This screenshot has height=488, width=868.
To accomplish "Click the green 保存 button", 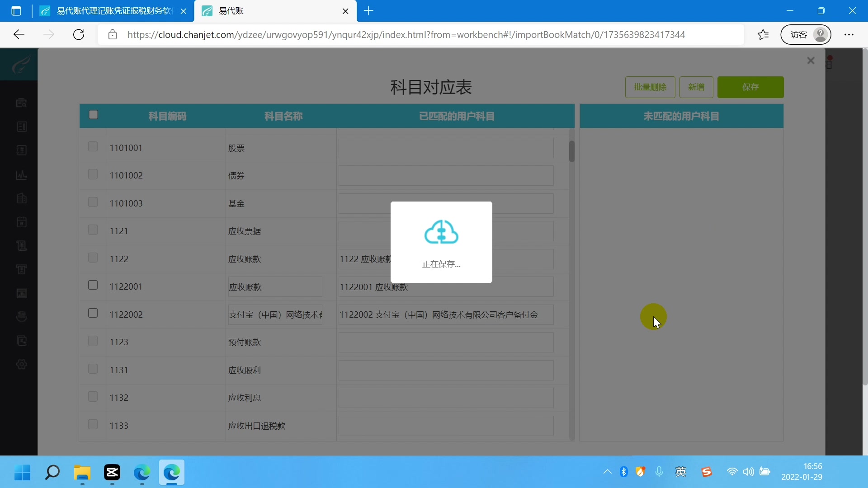I will click(x=750, y=87).
